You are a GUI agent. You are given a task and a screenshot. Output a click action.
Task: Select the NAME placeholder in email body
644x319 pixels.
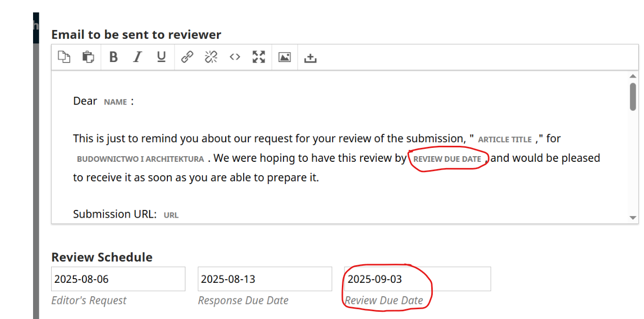115,102
